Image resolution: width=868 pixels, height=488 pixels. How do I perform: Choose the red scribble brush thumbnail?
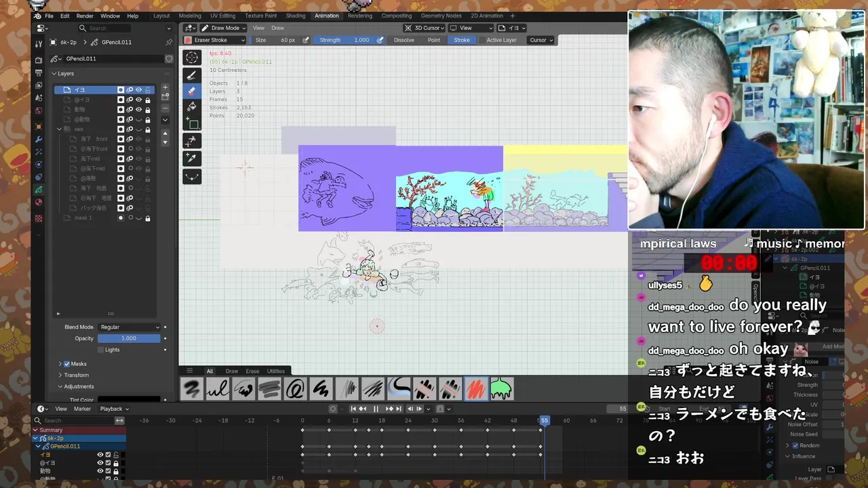click(x=476, y=389)
